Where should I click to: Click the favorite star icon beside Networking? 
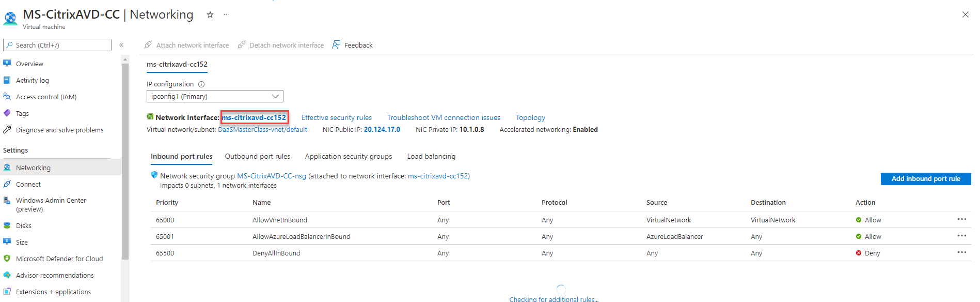click(x=210, y=15)
